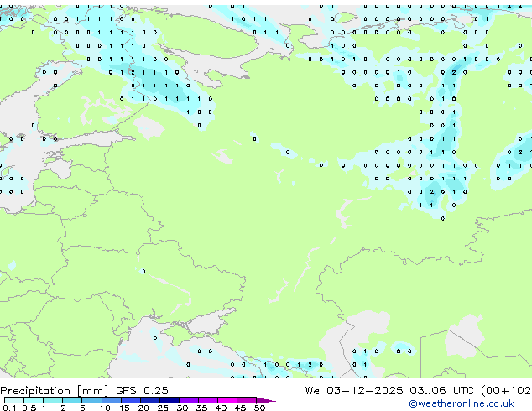Select the 5–10 mm blue legend swatch
The height and width of the screenshot is (411, 532).
[x=91, y=400]
